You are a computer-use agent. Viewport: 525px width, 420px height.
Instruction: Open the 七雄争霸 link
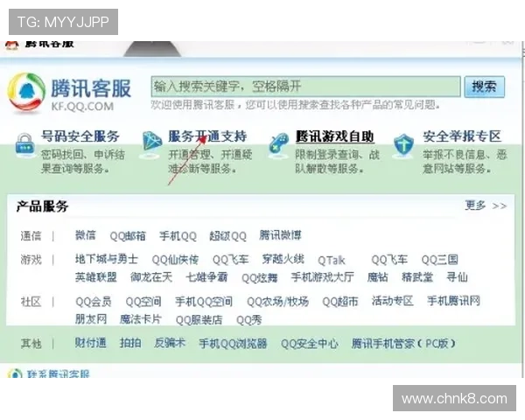[x=206, y=277]
